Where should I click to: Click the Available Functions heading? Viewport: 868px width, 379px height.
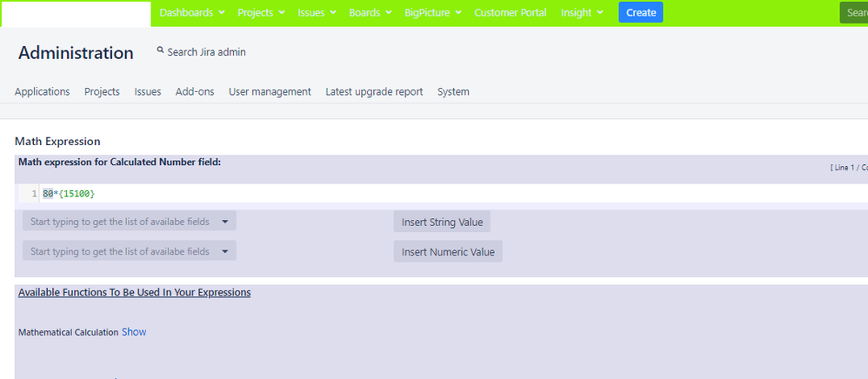135,292
